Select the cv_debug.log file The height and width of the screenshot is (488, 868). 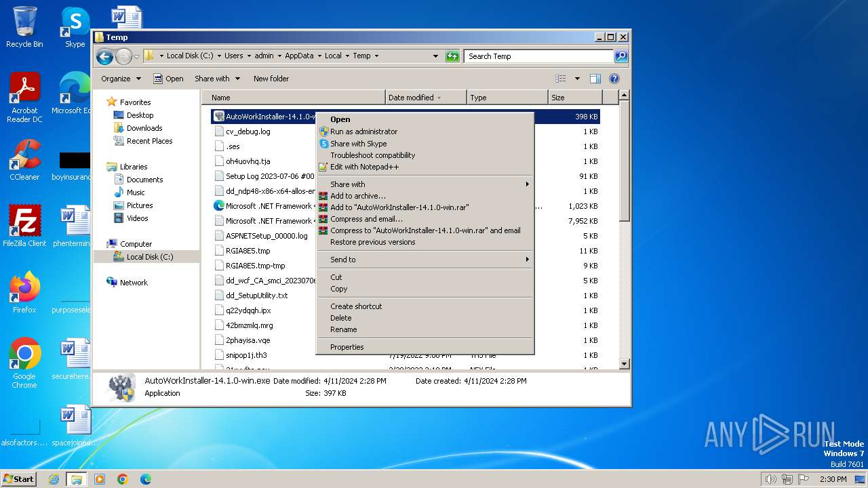pyautogui.click(x=248, y=131)
